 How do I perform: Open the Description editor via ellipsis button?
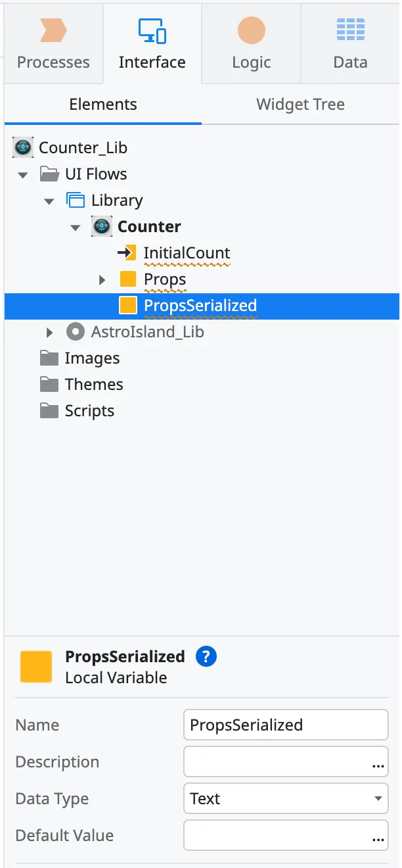(x=378, y=765)
